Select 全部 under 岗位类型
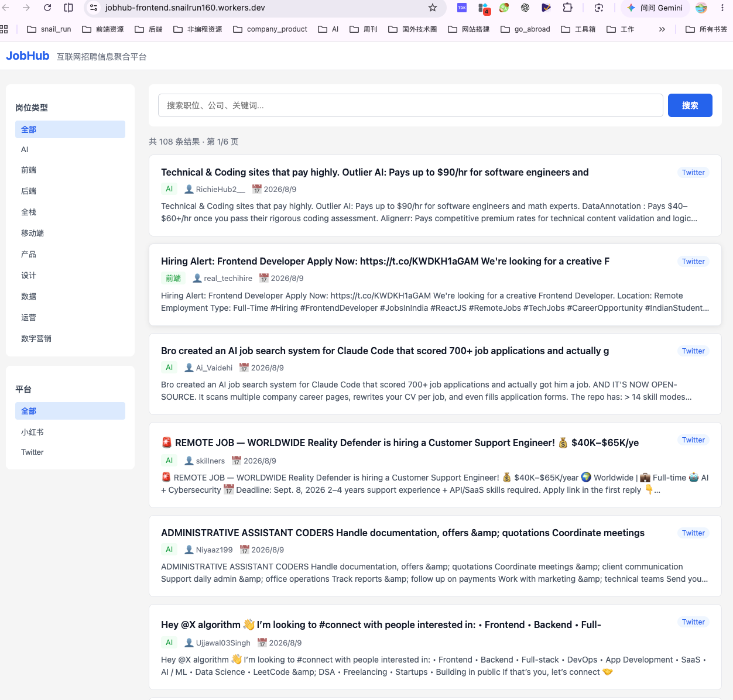Screen dimensions: 733x700 [70, 129]
